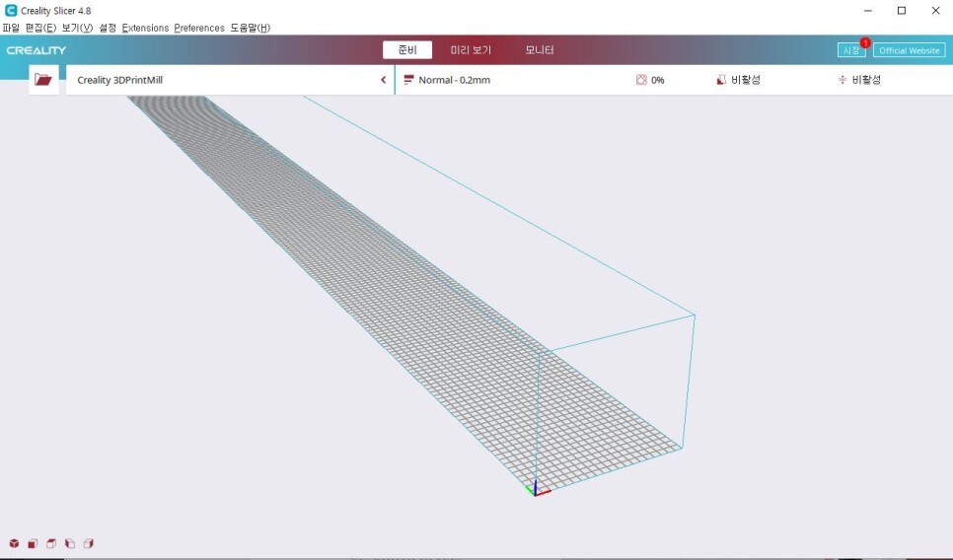
Task: Select top view cube icon
Action: pos(51,543)
